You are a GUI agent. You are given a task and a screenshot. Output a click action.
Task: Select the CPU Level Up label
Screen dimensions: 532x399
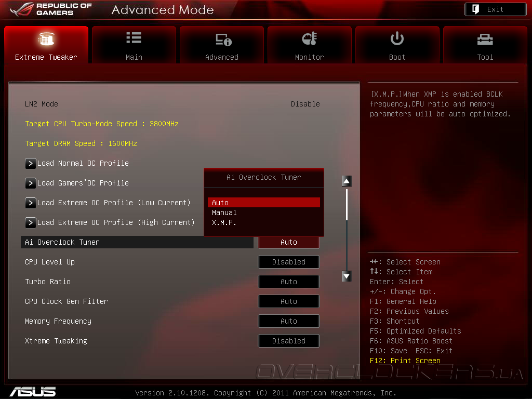coord(50,262)
